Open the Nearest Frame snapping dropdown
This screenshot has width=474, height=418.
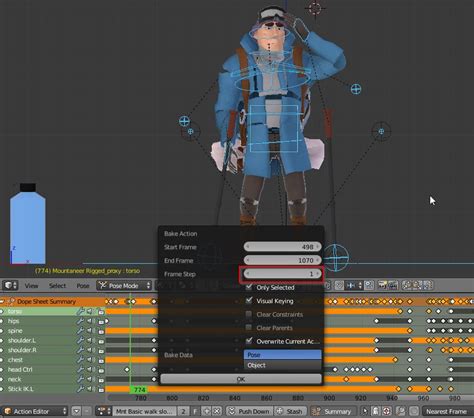(x=447, y=411)
